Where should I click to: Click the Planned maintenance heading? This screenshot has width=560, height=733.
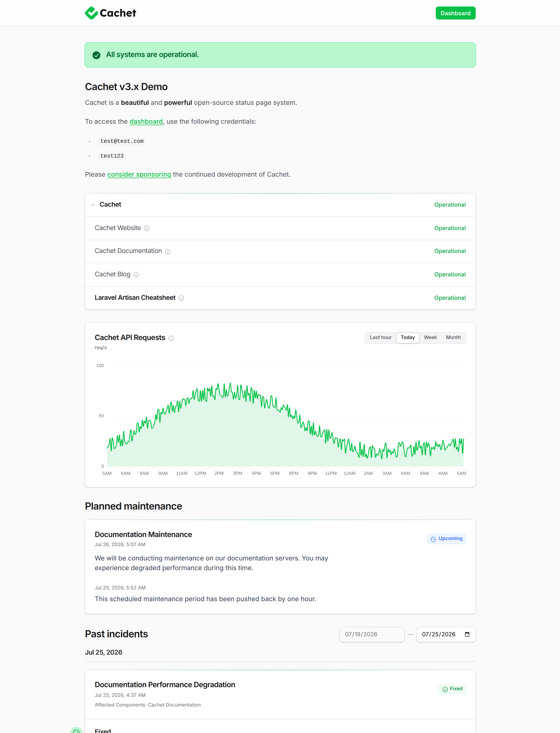(133, 506)
